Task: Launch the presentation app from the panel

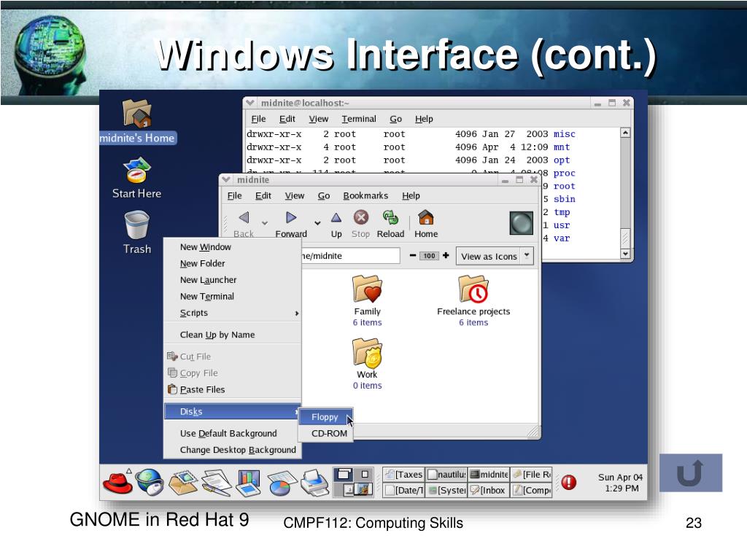Action: point(248,483)
